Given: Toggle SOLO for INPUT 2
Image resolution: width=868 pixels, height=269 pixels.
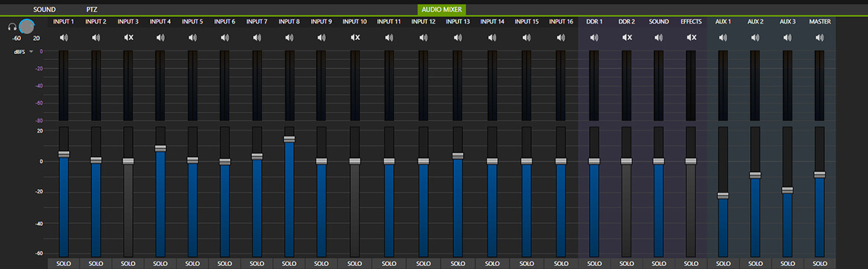Looking at the screenshot, I should (96, 264).
